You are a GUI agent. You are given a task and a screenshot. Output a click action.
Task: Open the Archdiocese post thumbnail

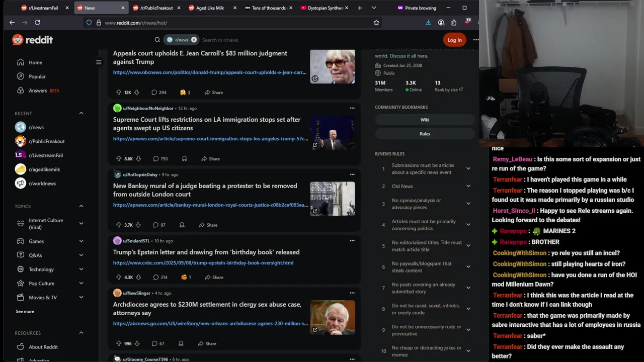333,318
